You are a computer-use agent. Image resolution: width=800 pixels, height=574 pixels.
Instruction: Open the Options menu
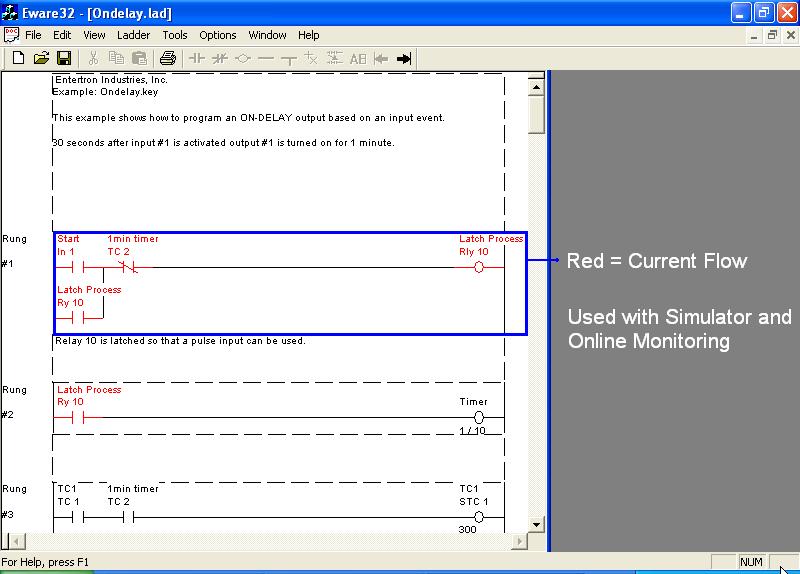click(218, 35)
